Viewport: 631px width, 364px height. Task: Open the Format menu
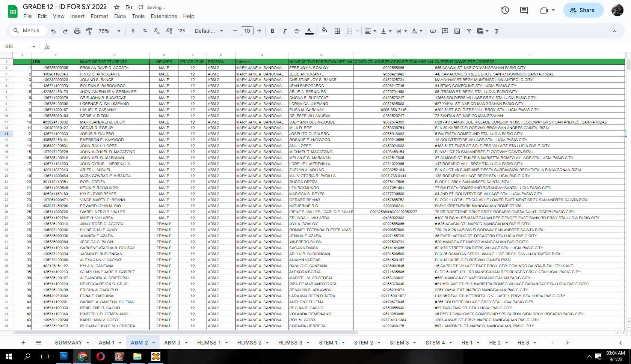click(99, 16)
